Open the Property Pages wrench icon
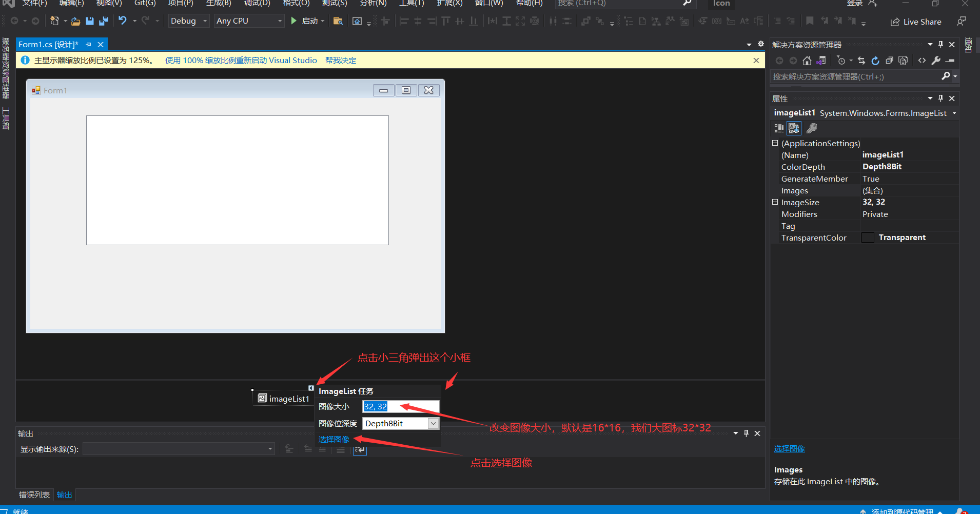Viewport: 980px width, 514px height. pyautogui.click(x=812, y=128)
